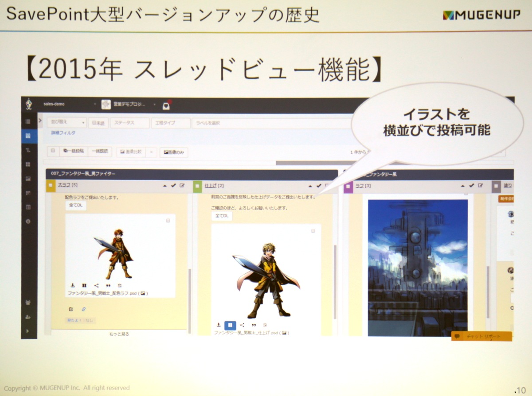532x396 pixels.
Task: Toggle the 未読 unread checkbox filter
Action: tap(98, 123)
